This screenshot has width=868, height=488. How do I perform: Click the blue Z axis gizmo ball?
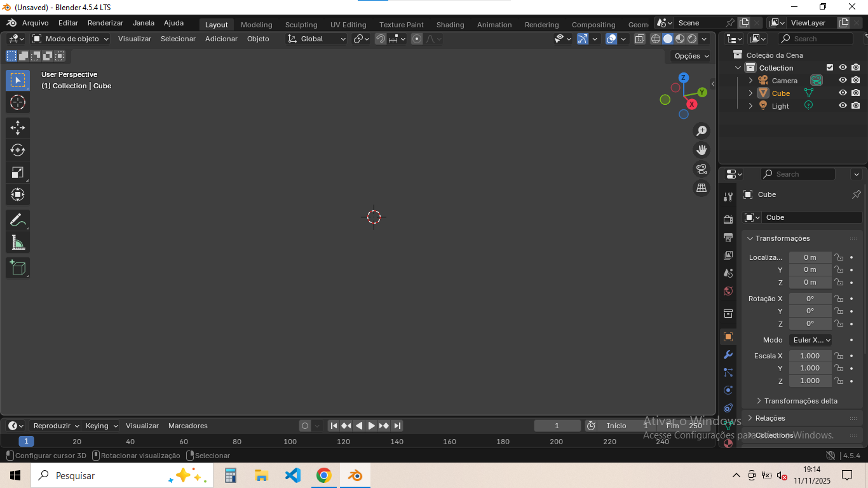click(x=684, y=78)
